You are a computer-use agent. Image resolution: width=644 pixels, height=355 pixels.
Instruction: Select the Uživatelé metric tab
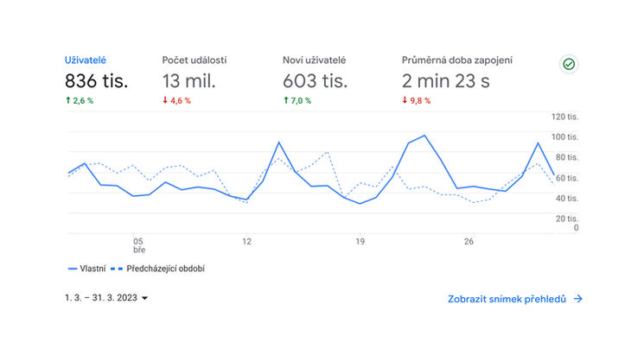pyautogui.click(x=85, y=60)
